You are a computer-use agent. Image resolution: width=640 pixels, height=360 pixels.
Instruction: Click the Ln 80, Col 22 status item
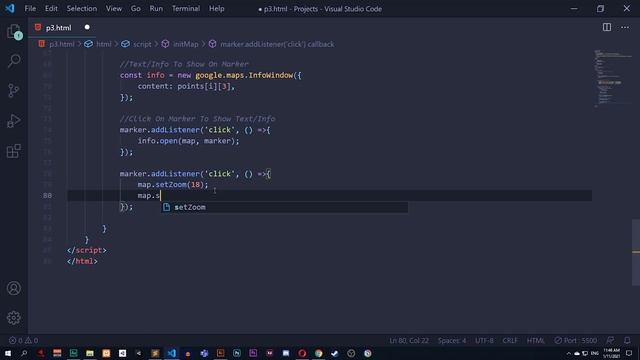pyautogui.click(x=409, y=340)
